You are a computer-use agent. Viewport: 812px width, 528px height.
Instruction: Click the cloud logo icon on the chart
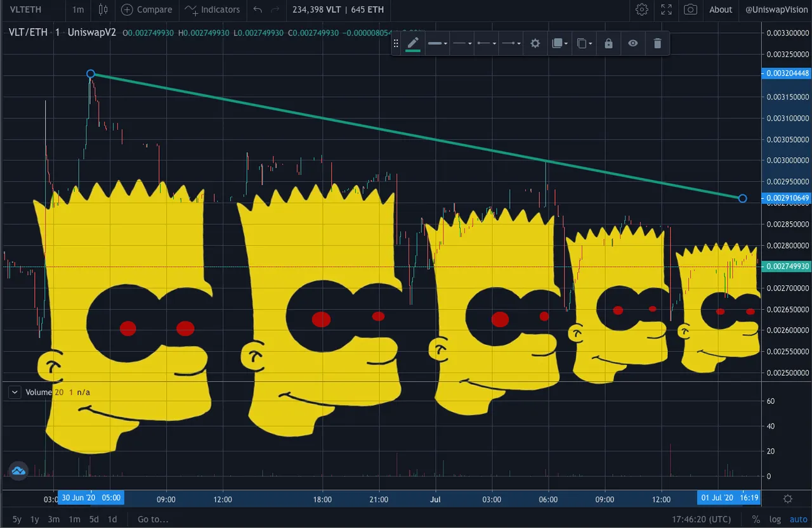[x=18, y=470]
